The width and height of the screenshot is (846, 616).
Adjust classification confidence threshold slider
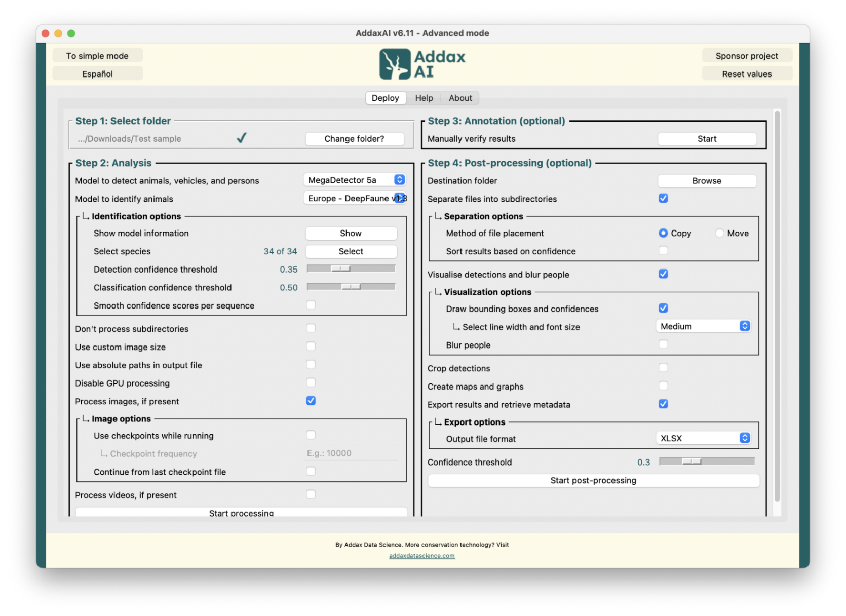[x=351, y=287]
